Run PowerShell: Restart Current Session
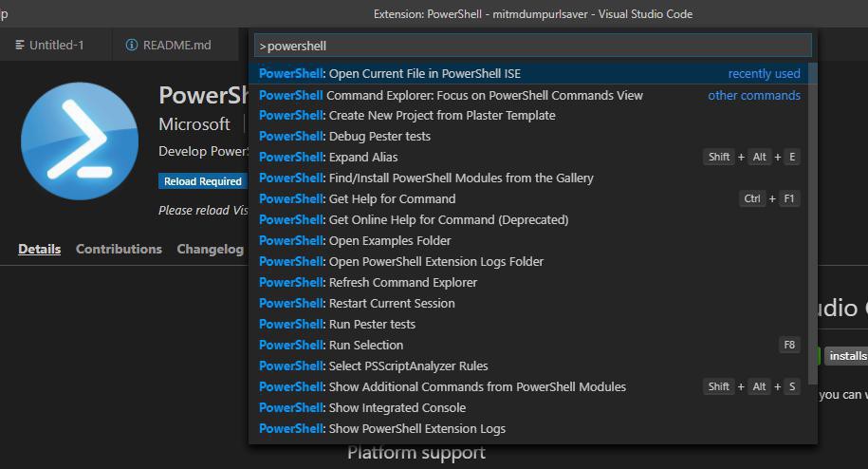The height and width of the screenshot is (469, 868). 528,304
